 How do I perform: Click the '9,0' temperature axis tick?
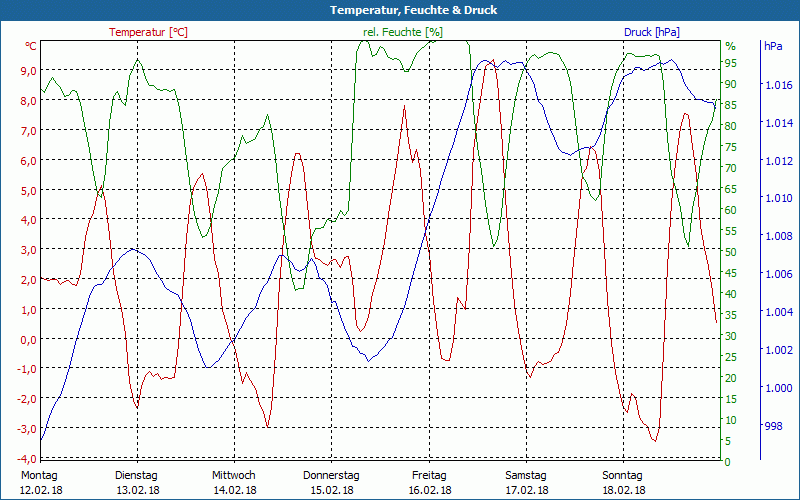pyautogui.click(x=27, y=70)
